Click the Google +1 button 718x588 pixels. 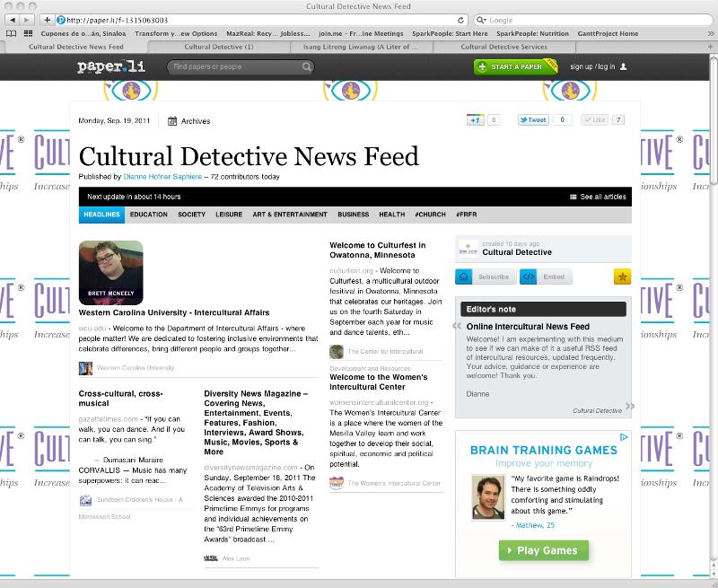pyautogui.click(x=475, y=119)
